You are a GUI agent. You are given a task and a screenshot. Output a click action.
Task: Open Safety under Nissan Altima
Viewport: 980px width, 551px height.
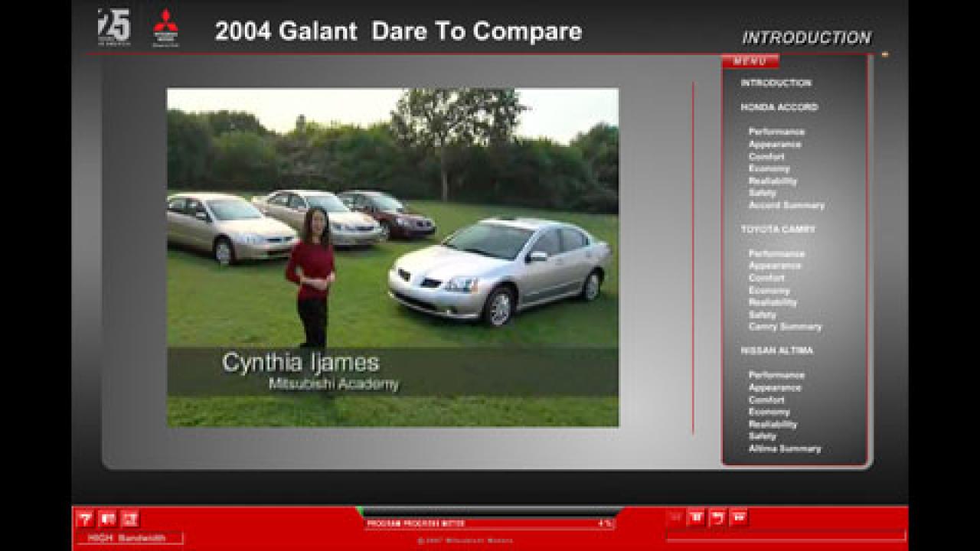[763, 436]
